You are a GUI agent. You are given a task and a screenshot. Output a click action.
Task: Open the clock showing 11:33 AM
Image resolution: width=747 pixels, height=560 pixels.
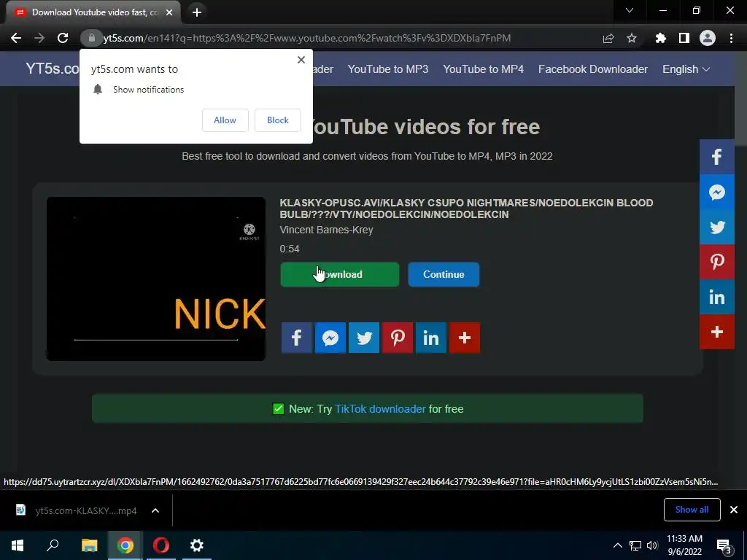684,545
